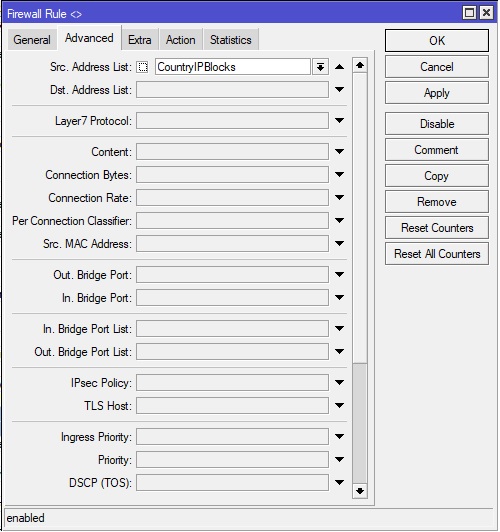Disable the firewall rule

pyautogui.click(x=437, y=124)
